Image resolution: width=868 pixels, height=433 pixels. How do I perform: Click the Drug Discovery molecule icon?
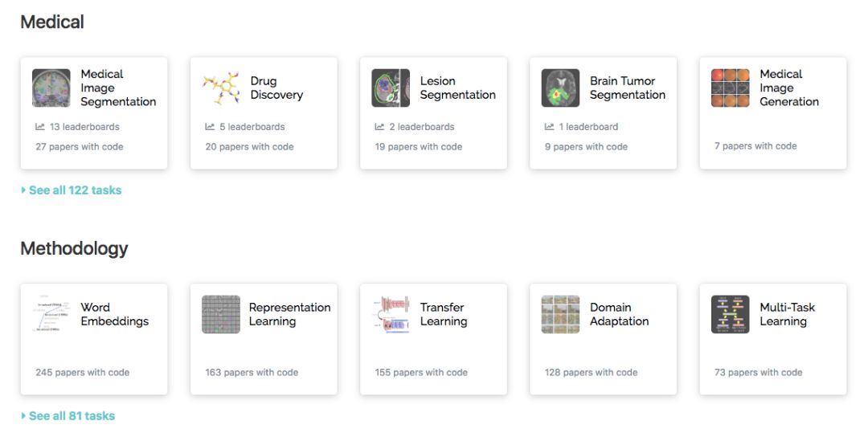tap(221, 88)
